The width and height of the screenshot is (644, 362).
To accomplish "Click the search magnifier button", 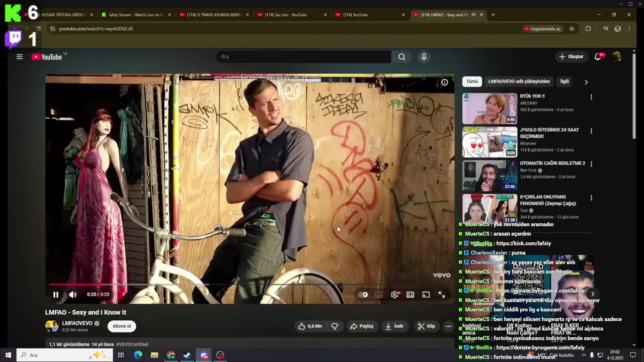I will click(401, 57).
